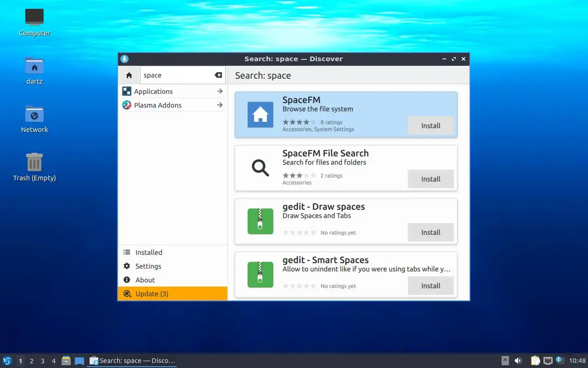Clear the search text with the backspace icon
The width and height of the screenshot is (588, 368).
(218, 75)
